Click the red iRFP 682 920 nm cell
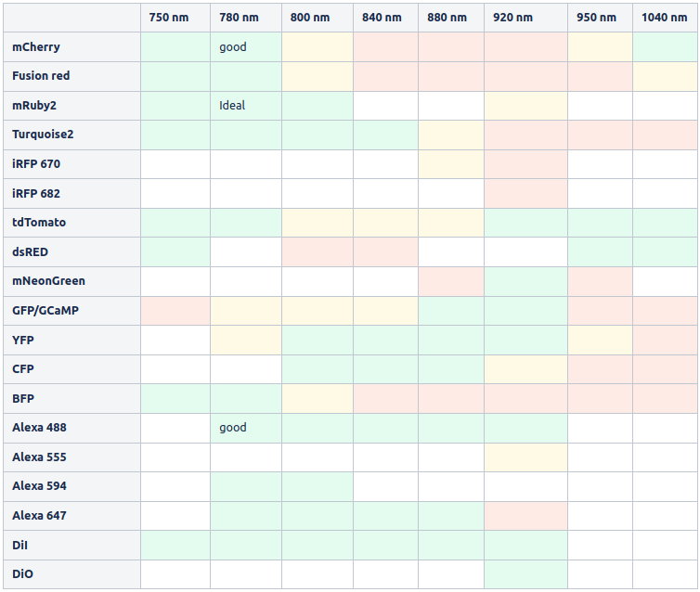The width and height of the screenshot is (700, 592). (525, 194)
